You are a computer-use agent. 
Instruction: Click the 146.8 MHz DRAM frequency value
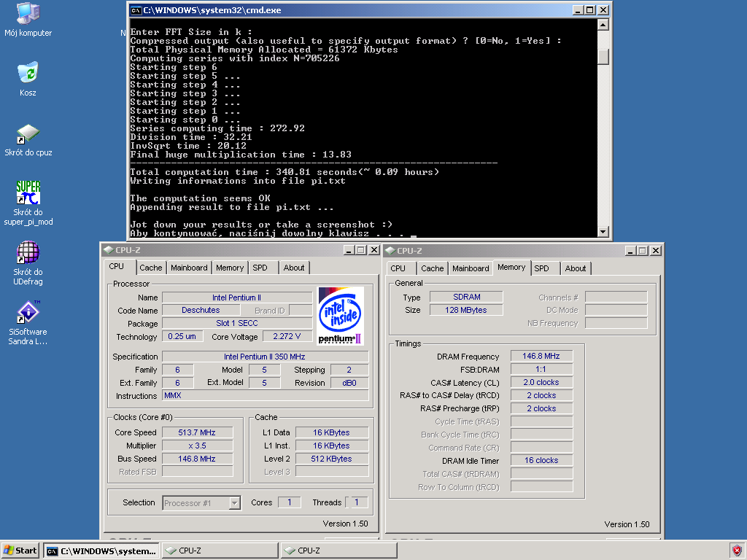click(x=541, y=356)
